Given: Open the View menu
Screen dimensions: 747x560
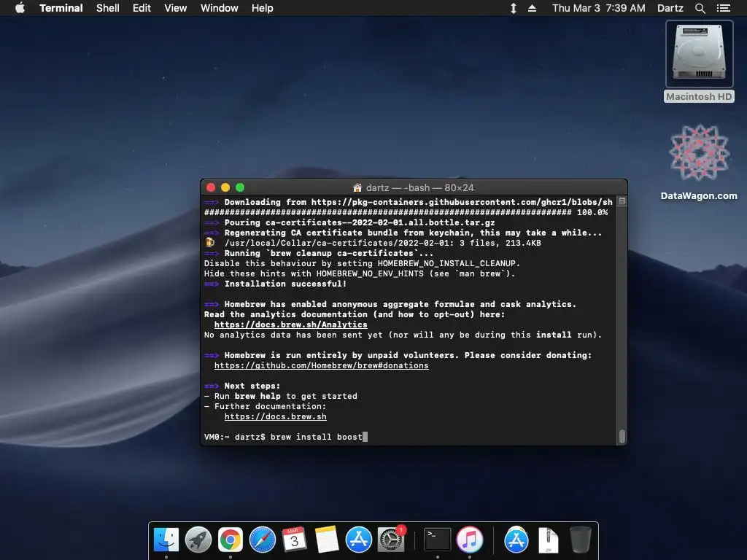Looking at the screenshot, I should (x=175, y=8).
